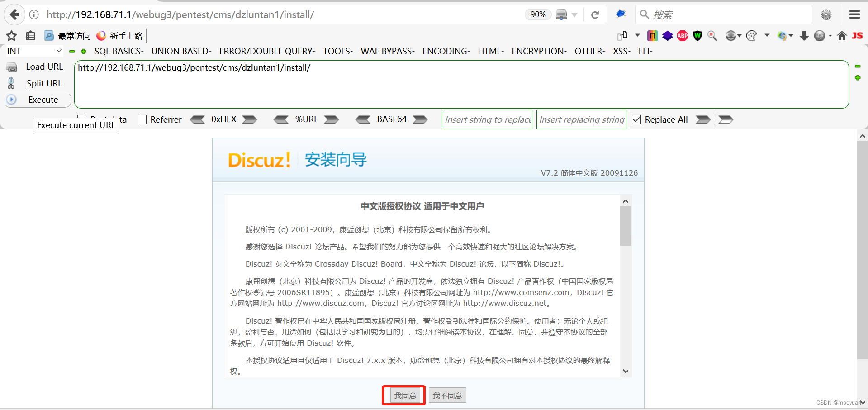Reload the page with the refresh icon
Image resolution: width=868 pixels, height=410 pixels.
click(x=595, y=14)
